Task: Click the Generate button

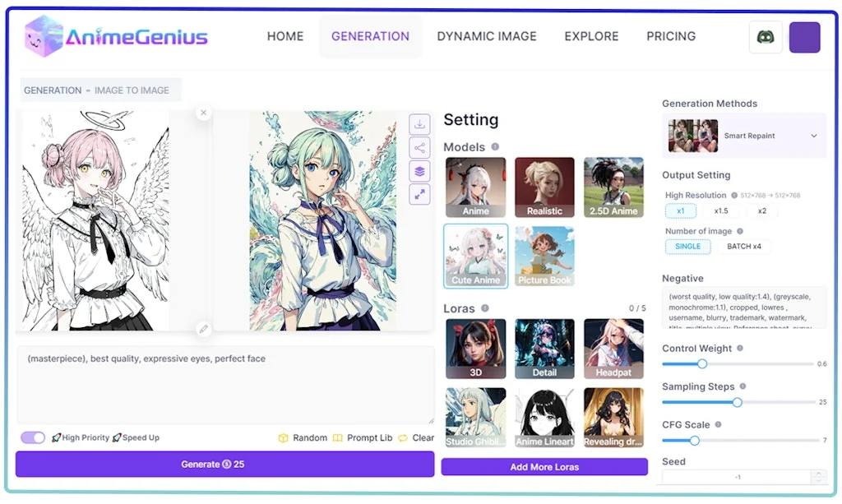Action: coord(224,464)
